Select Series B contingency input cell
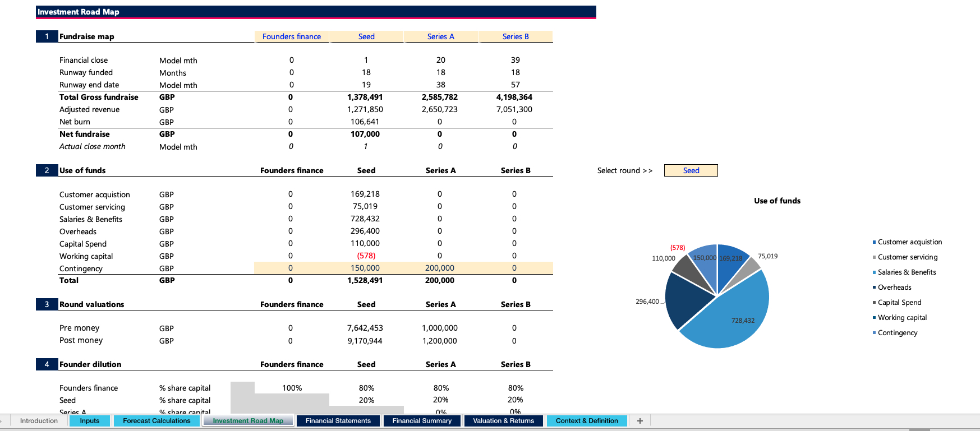The height and width of the screenshot is (431, 980). 516,268
